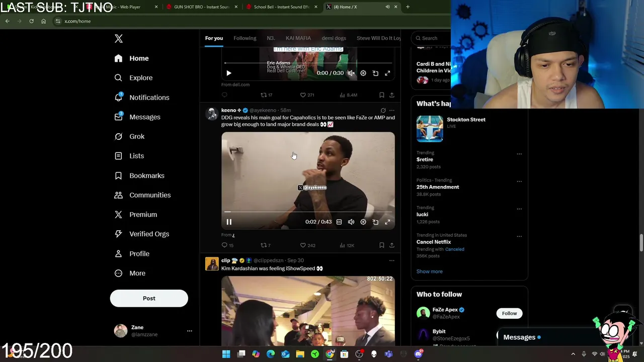Open Communities icon in sidebar

[x=118, y=195]
